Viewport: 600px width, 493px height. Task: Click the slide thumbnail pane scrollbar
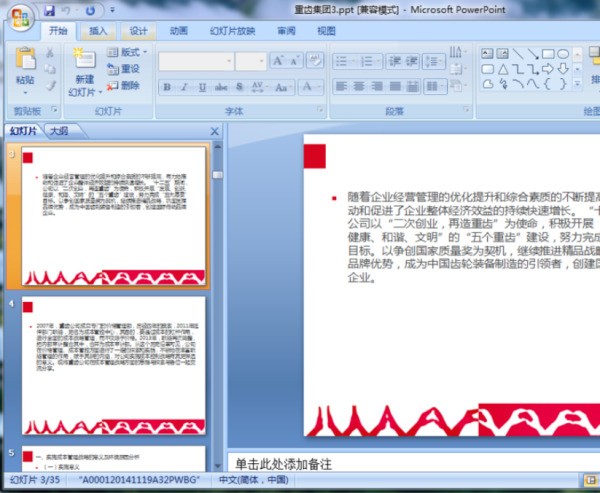(x=215, y=300)
